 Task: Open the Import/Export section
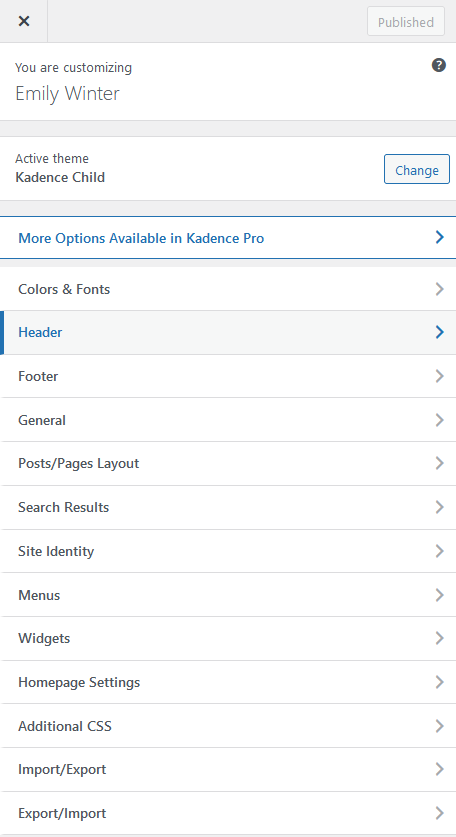point(228,769)
